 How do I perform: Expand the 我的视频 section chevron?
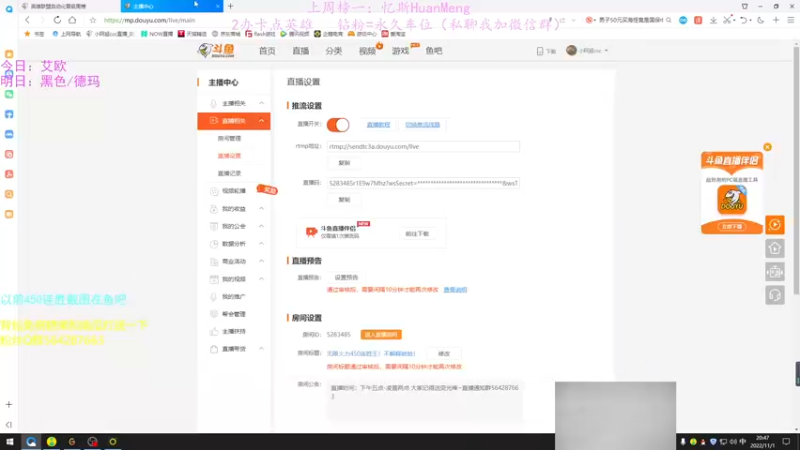261,279
